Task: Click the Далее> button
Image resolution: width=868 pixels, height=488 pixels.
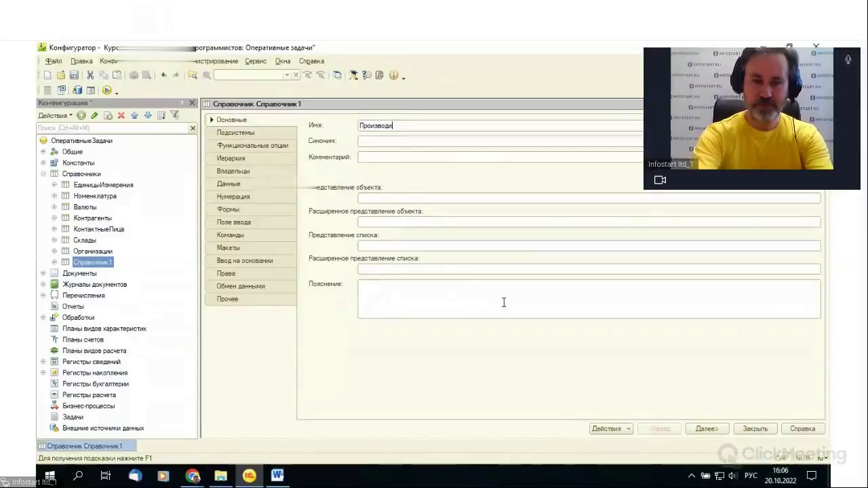Action: pos(707,428)
